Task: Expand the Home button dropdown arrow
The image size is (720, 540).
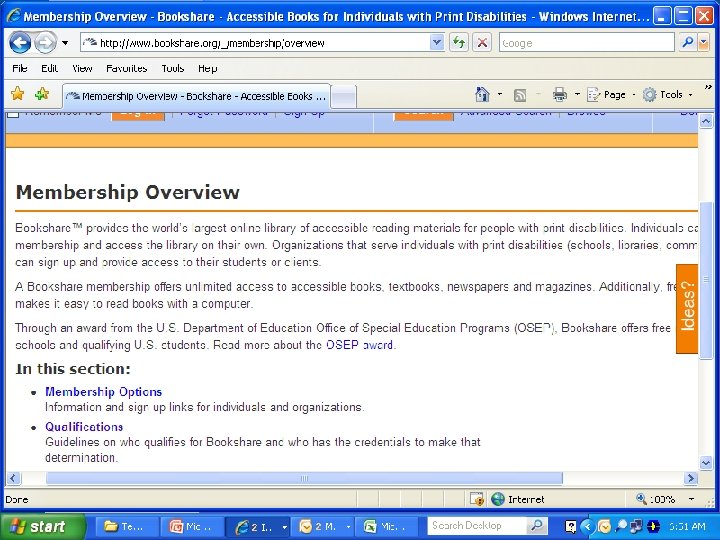Action: coord(500,95)
